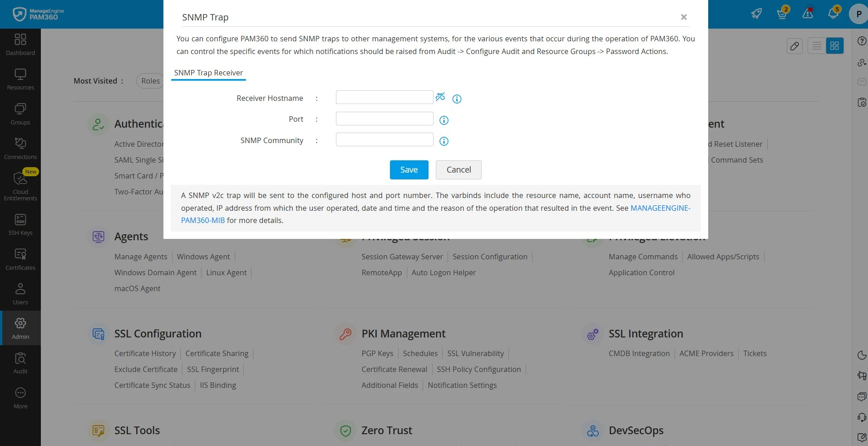The image size is (868, 446).
Task: Open the Dashboard from the sidebar
Action: [20, 45]
